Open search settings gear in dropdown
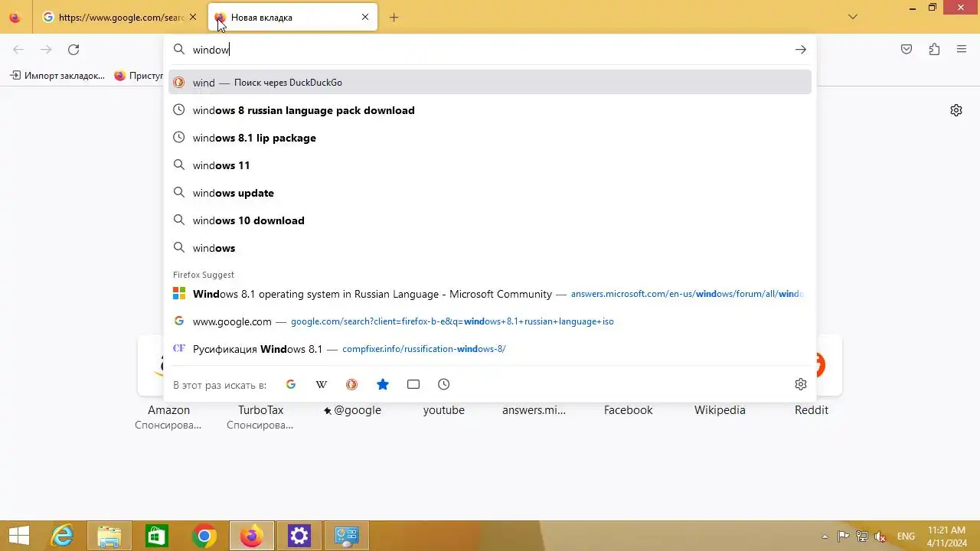 click(801, 384)
